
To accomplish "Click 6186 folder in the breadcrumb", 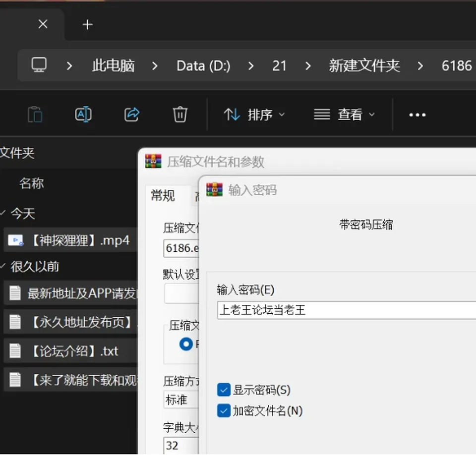I will point(457,65).
